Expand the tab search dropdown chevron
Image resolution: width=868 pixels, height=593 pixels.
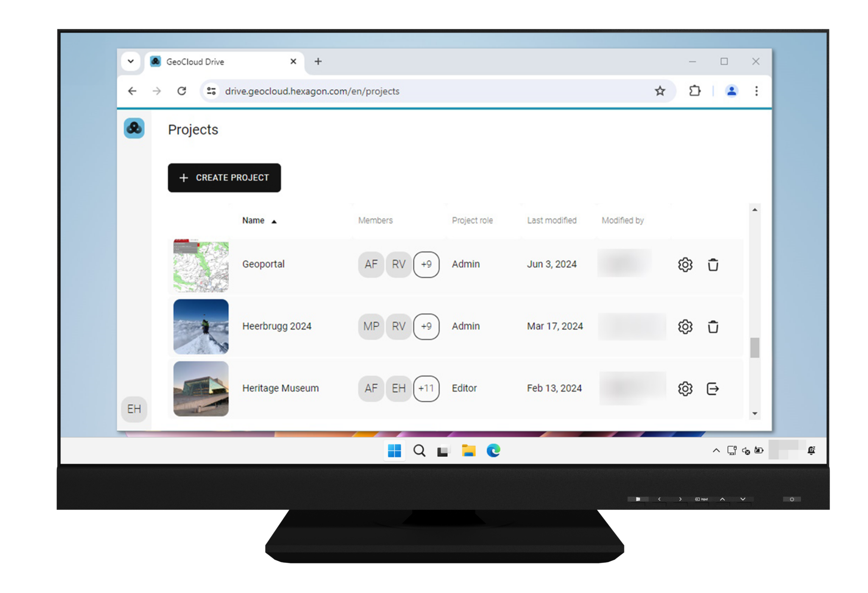coord(131,61)
